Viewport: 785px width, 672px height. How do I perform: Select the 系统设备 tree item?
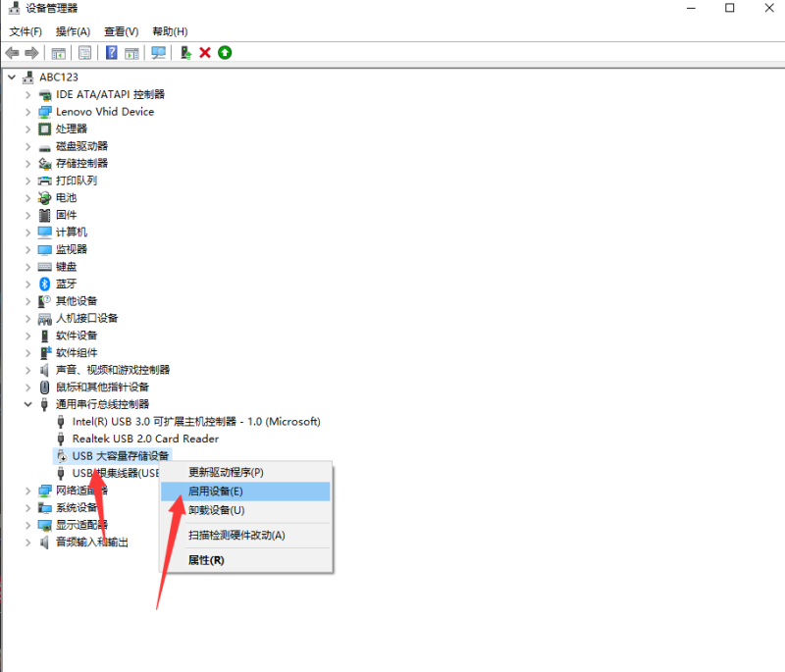coord(77,508)
